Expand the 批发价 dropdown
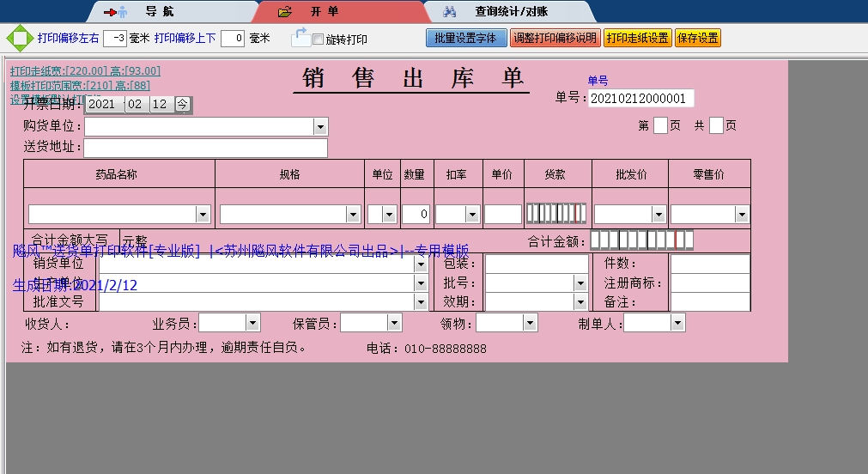The height and width of the screenshot is (474, 868). [659, 214]
